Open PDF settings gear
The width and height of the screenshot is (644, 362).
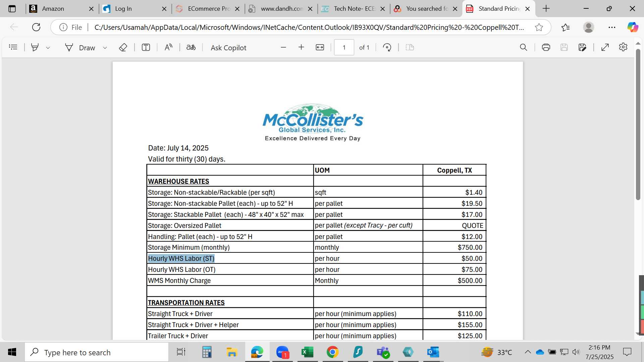(x=623, y=47)
